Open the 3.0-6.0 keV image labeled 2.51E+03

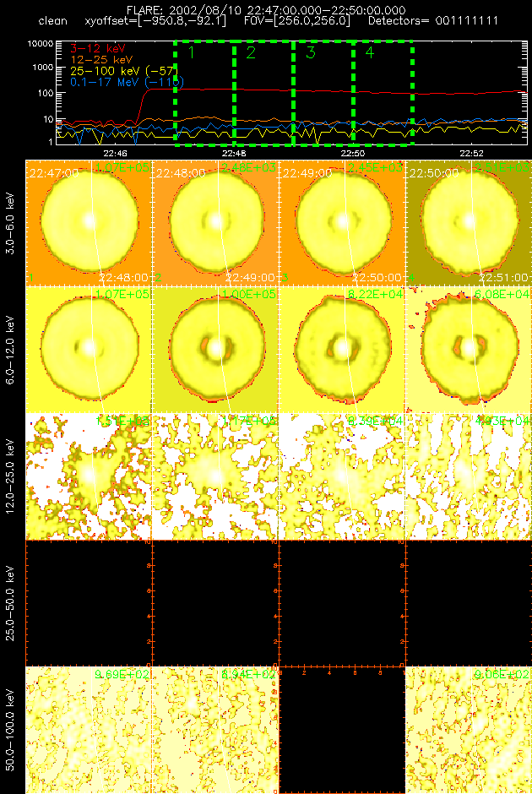(x=468, y=223)
